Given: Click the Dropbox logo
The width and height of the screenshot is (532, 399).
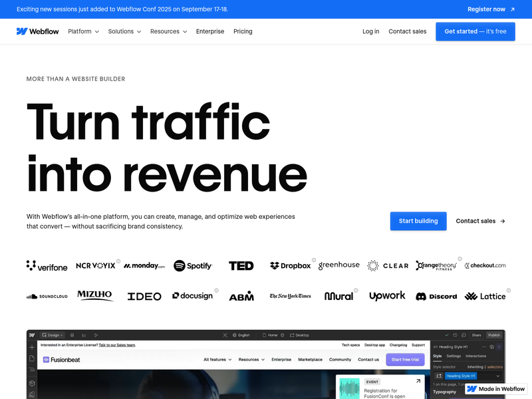Looking at the screenshot, I should [291, 265].
